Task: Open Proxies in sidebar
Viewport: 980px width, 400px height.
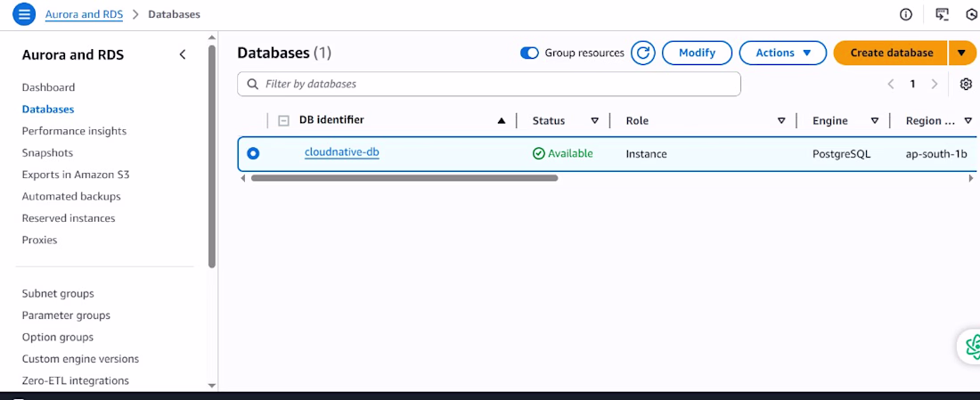Action: (x=39, y=240)
